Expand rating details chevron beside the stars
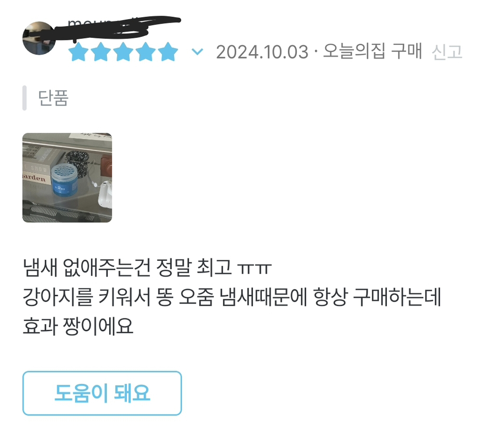This screenshot has width=504, height=439. [x=197, y=51]
